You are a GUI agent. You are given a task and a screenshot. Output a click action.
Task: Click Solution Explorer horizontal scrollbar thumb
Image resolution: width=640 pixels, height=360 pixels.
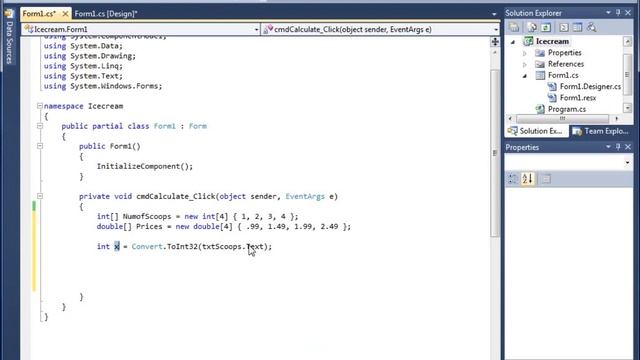[x=562, y=119]
